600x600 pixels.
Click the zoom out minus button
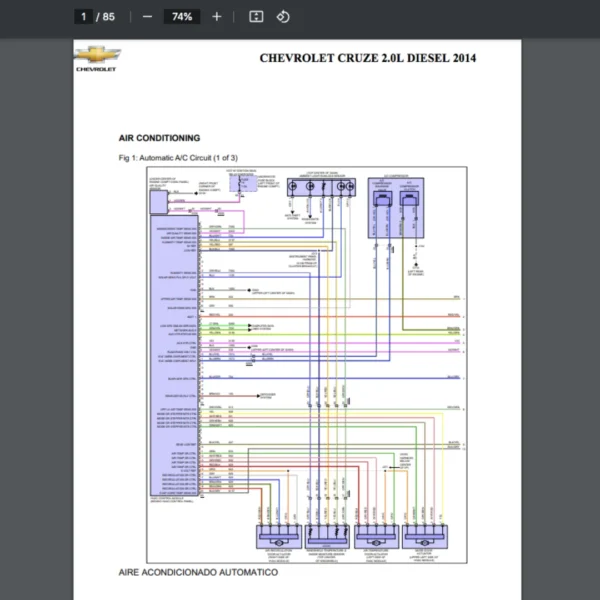click(147, 17)
